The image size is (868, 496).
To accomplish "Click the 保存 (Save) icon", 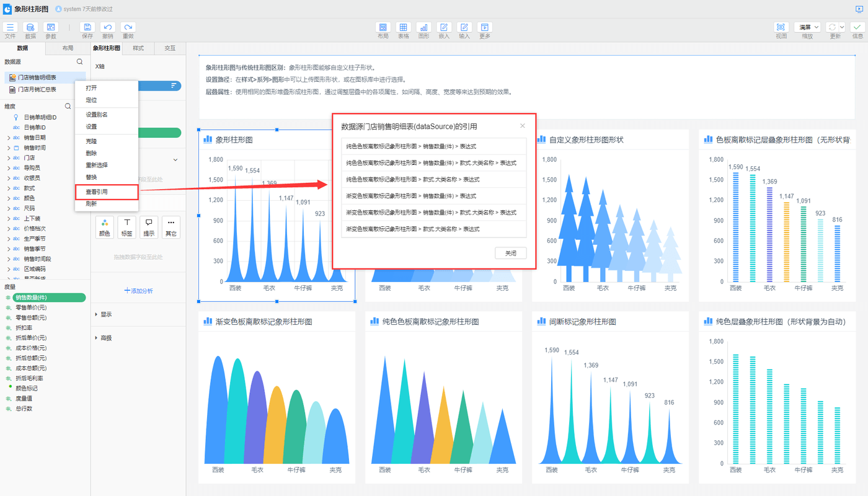I will (87, 28).
